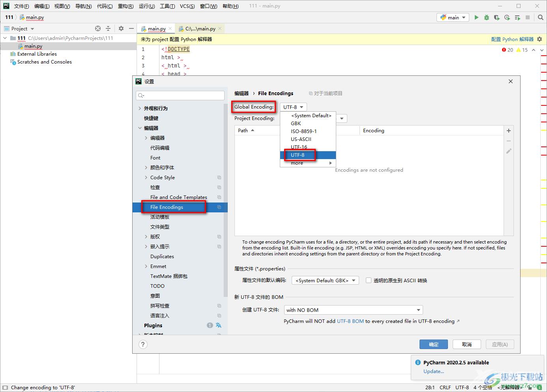Screen dimensions: 547x392
Task: Expand the Emmet settings node
Action: [x=146, y=266]
